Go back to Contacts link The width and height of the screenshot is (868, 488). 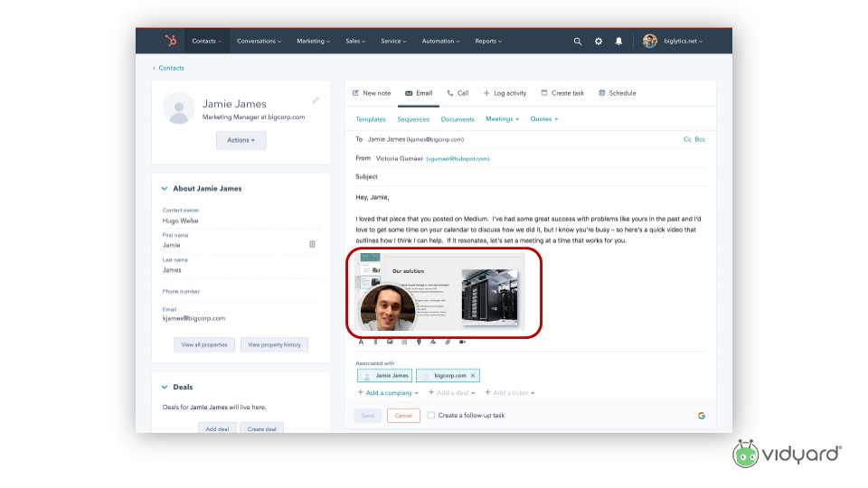click(x=168, y=68)
